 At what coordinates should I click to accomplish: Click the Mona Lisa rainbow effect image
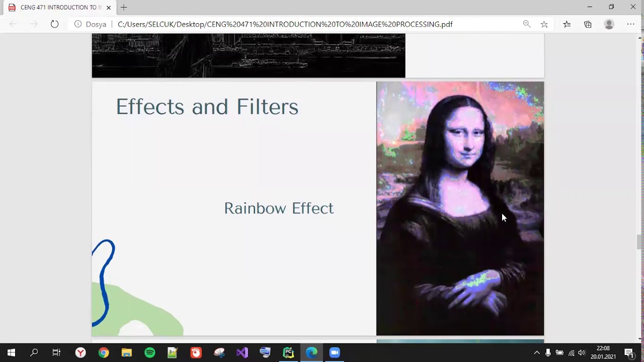click(x=460, y=208)
